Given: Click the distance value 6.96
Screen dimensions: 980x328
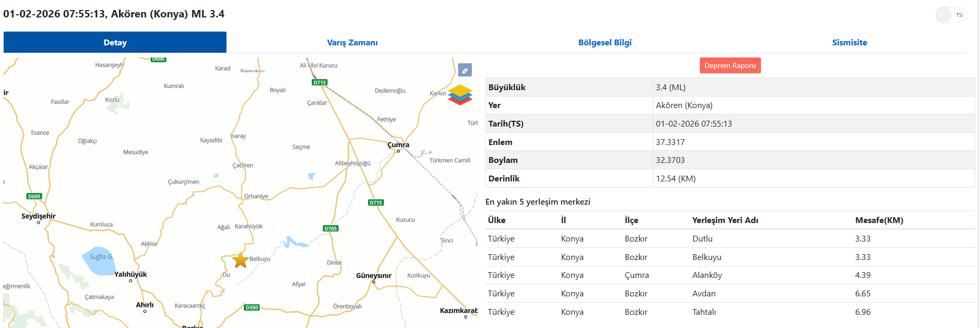Looking at the screenshot, I should tap(863, 312).
